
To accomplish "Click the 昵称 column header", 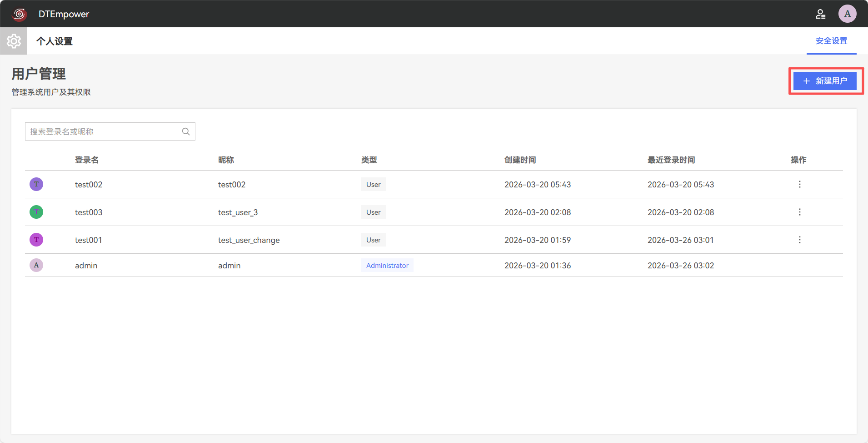I will click(x=226, y=160).
